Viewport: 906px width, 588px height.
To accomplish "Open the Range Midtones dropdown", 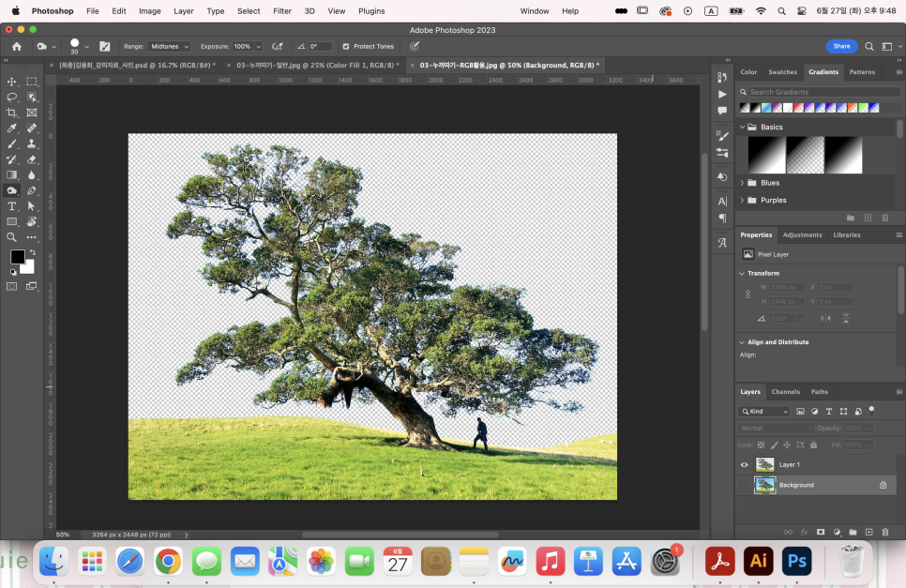I will pyautogui.click(x=168, y=46).
